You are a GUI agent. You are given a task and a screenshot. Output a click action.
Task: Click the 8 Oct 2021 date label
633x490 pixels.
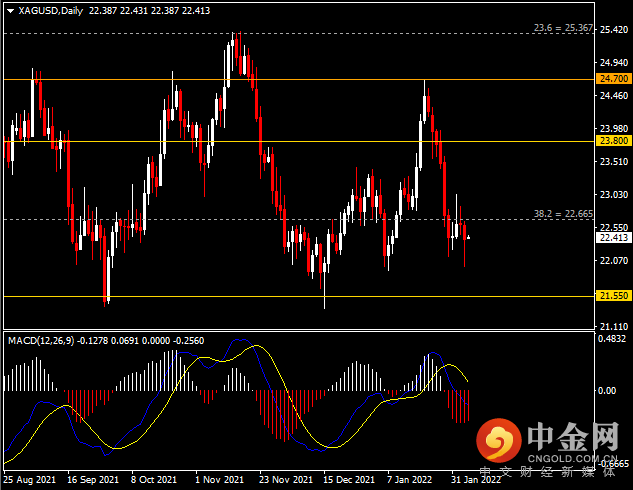coord(154,480)
